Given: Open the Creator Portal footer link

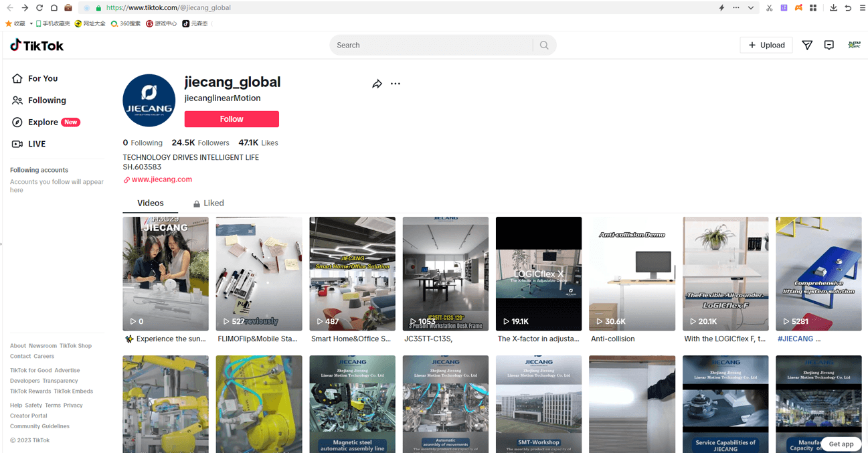Looking at the screenshot, I should (29, 416).
